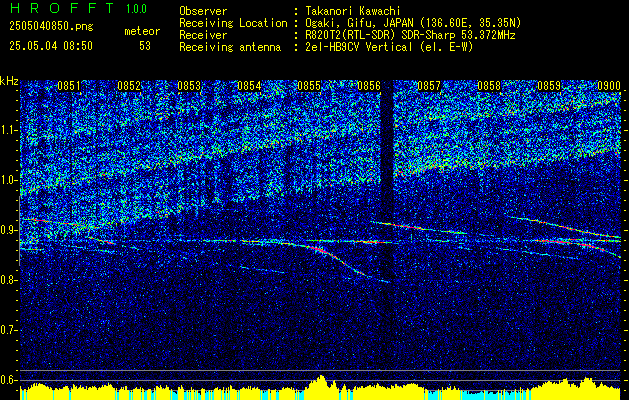
Task: Click the 0856 time marker
Action: (369, 86)
